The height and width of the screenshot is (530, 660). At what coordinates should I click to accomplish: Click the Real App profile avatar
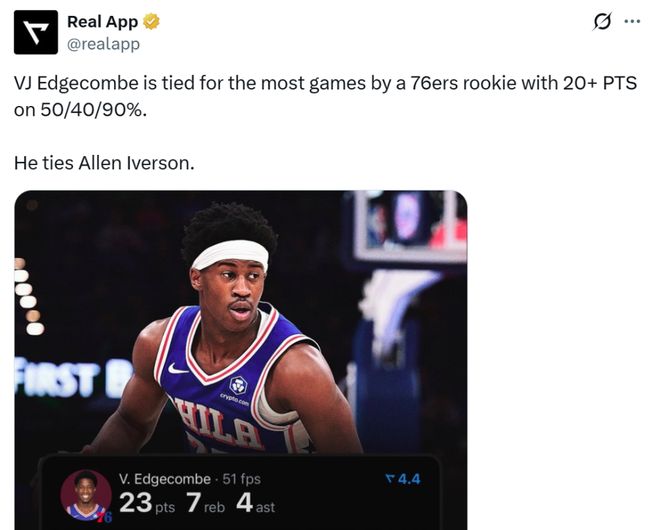coord(35,32)
